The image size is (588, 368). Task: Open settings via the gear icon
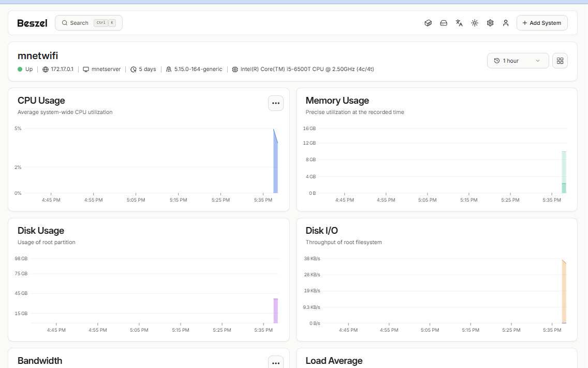tap(490, 23)
